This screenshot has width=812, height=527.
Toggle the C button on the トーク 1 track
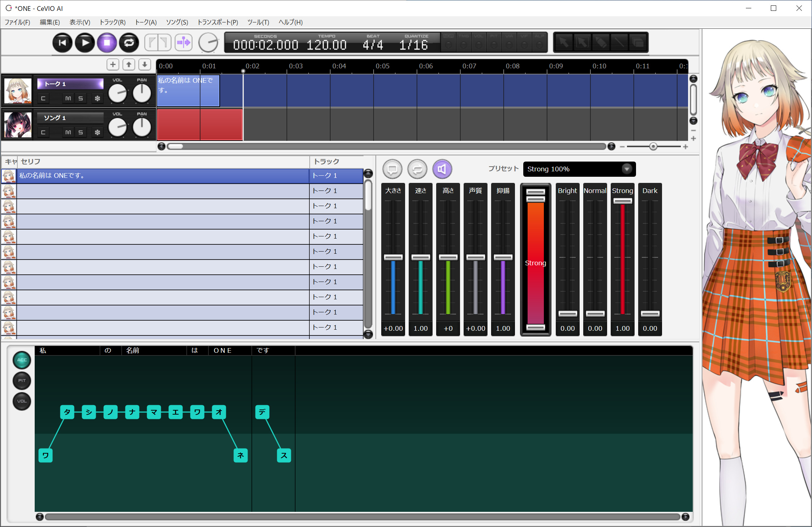point(43,98)
